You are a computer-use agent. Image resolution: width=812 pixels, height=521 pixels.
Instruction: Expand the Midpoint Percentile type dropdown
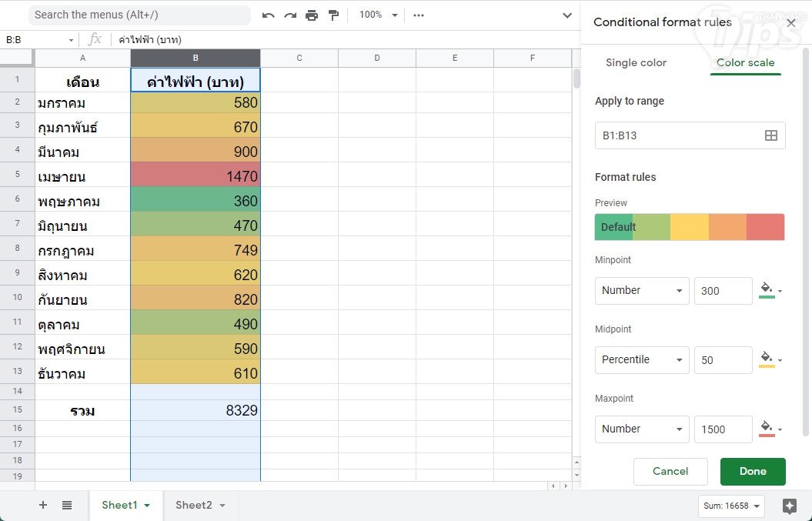[642, 360]
